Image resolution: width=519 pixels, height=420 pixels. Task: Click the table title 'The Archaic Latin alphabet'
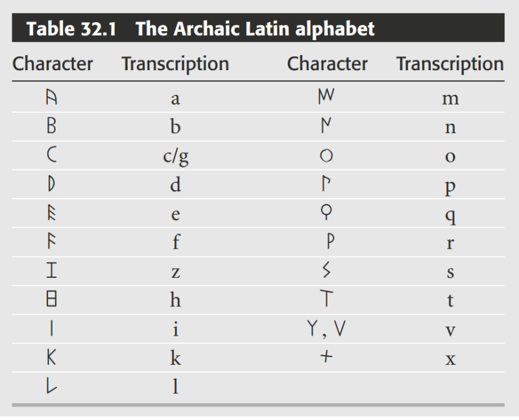click(x=255, y=29)
